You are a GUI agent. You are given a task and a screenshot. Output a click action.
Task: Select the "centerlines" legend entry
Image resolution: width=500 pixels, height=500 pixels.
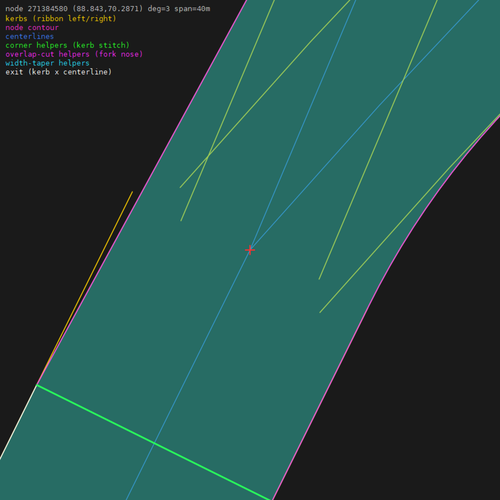pos(30,36)
